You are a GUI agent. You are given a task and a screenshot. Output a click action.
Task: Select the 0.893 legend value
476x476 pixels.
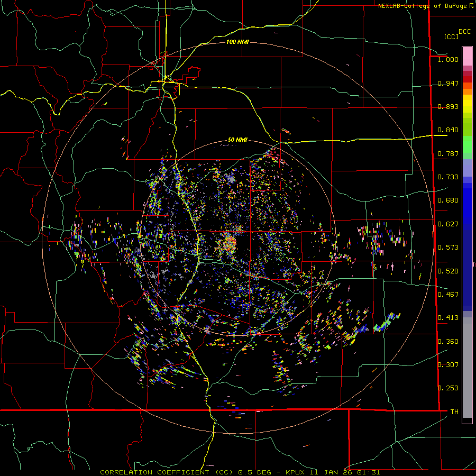(448, 106)
